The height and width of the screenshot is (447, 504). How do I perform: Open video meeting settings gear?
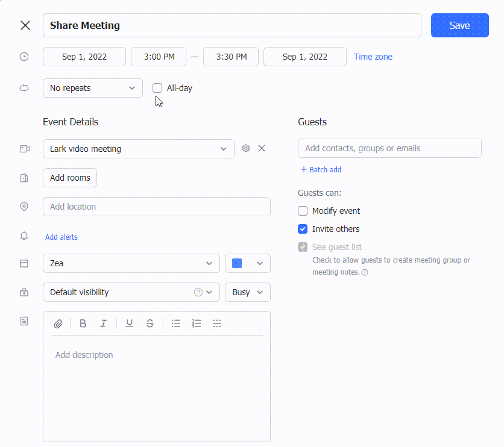pyautogui.click(x=246, y=148)
